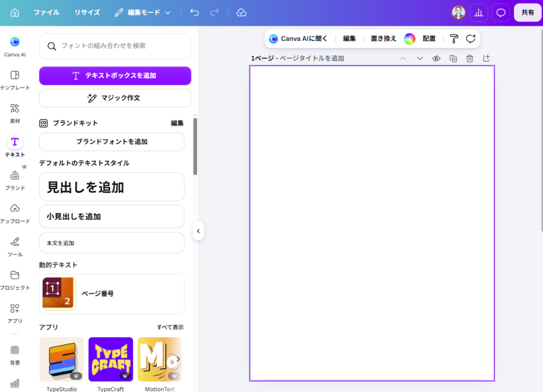543x392 pixels.
Task: Click the ブランドキット 編集 link
Action: tap(177, 123)
